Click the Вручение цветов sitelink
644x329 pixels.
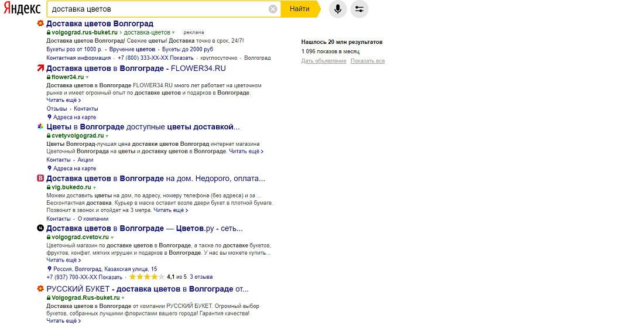(132, 49)
